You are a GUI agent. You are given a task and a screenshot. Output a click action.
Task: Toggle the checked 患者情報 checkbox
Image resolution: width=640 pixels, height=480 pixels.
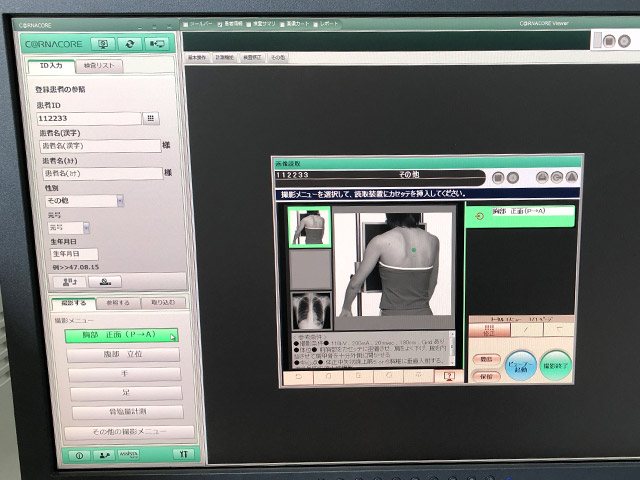point(220,24)
